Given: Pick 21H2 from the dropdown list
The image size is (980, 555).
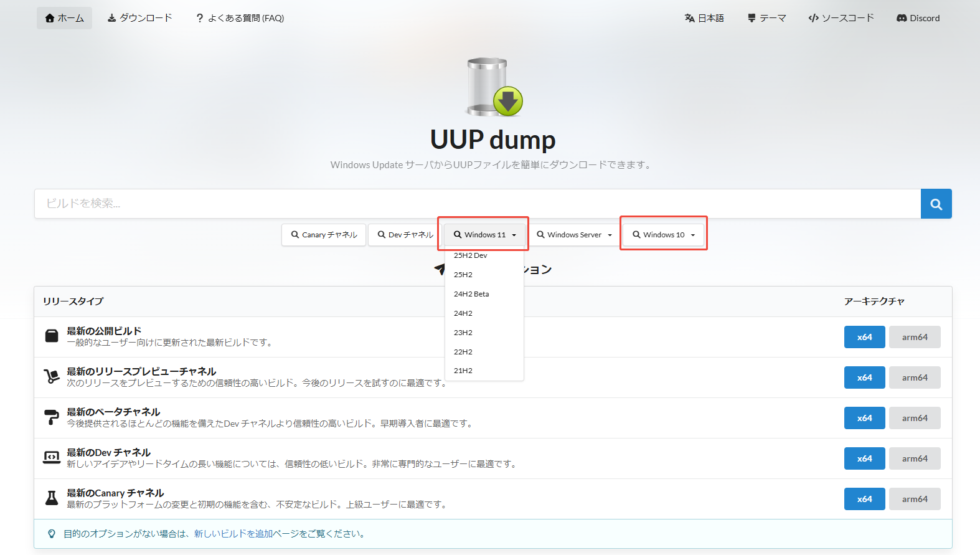Looking at the screenshot, I should [463, 371].
